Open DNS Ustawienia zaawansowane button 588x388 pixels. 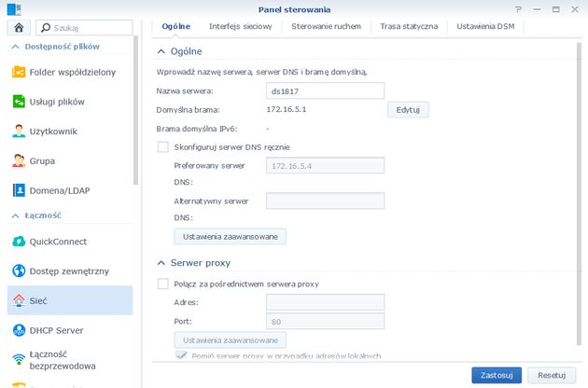tap(231, 237)
